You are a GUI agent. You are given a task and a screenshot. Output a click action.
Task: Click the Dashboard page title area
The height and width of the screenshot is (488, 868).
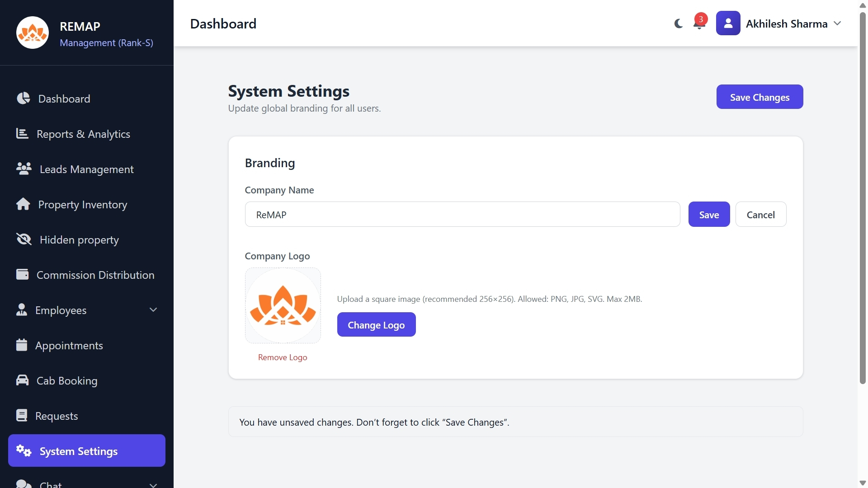223,23
